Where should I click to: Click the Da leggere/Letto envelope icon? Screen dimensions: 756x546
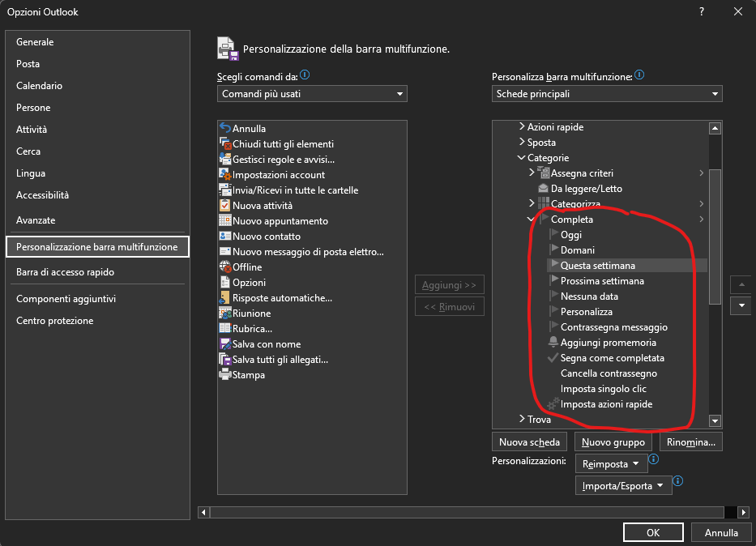[544, 189]
